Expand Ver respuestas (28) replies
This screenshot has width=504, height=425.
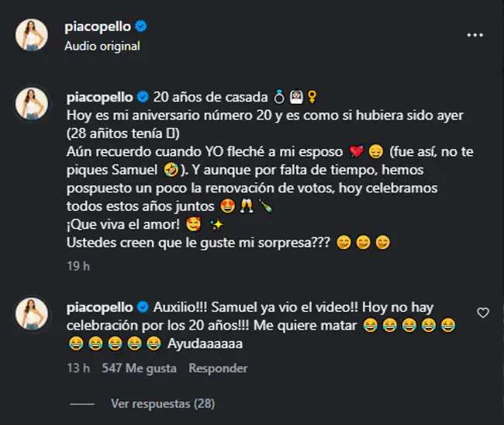pos(162,403)
